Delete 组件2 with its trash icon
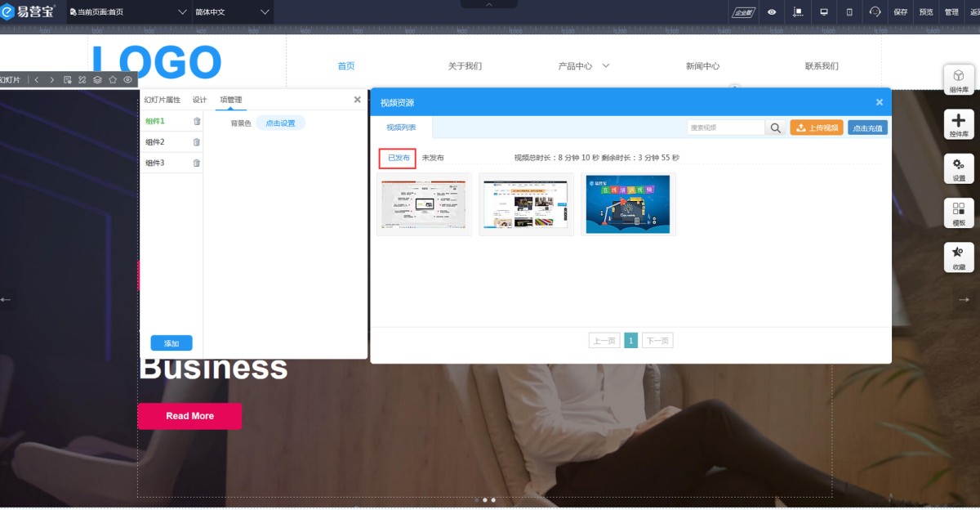The width and height of the screenshot is (980, 510). (x=197, y=142)
